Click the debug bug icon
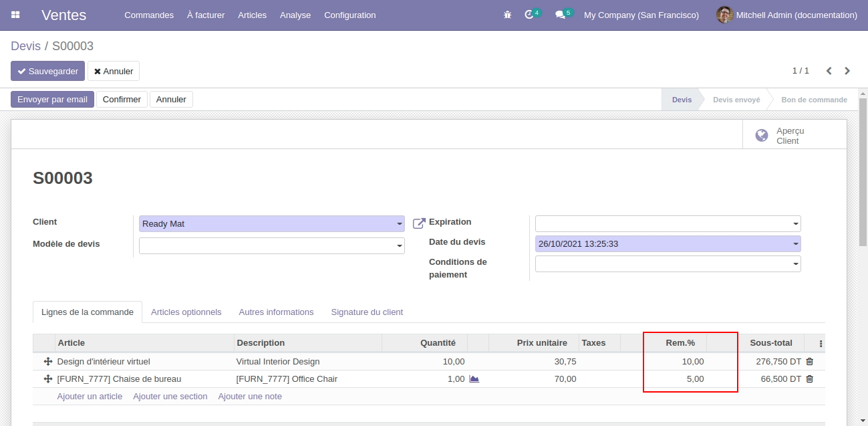This screenshot has height=426, width=868. [x=508, y=15]
